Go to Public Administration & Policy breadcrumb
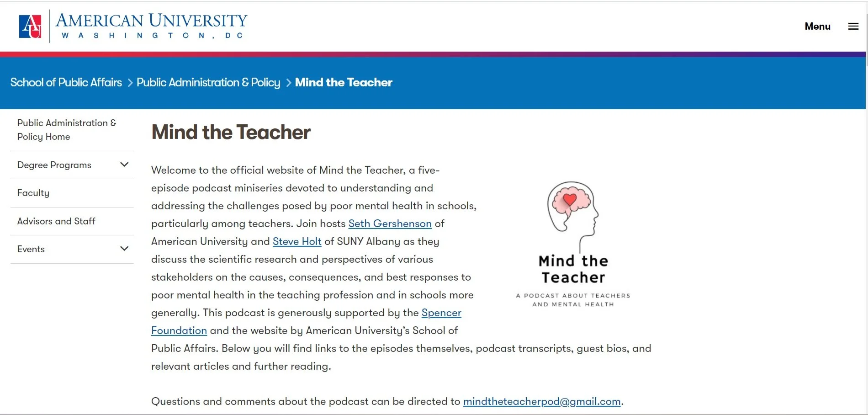The image size is (868, 415). tap(208, 82)
